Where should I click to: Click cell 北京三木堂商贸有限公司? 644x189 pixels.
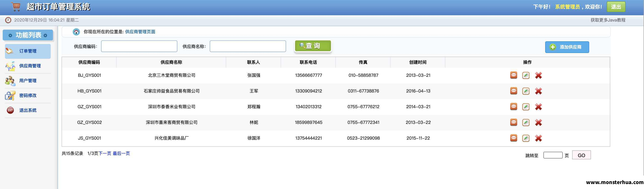click(x=172, y=75)
